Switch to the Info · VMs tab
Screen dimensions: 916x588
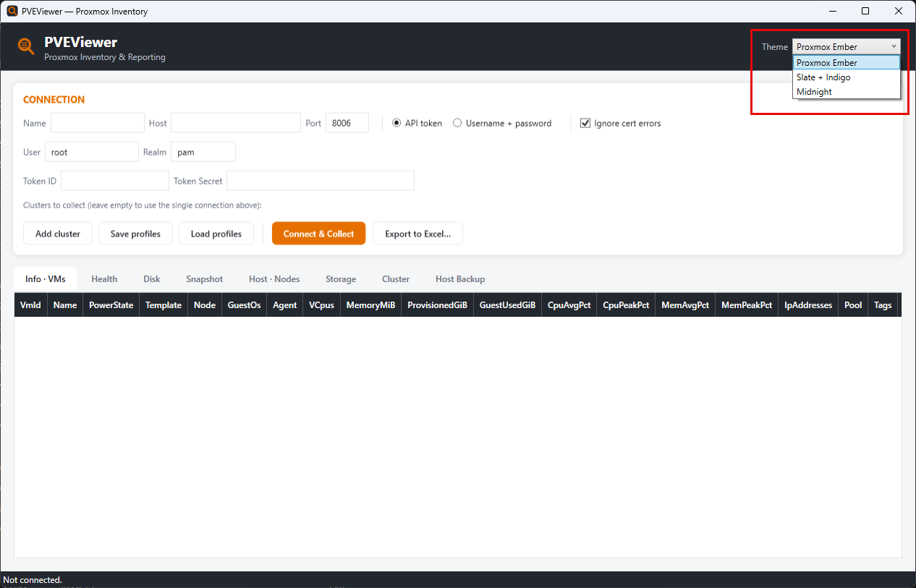pyautogui.click(x=46, y=279)
